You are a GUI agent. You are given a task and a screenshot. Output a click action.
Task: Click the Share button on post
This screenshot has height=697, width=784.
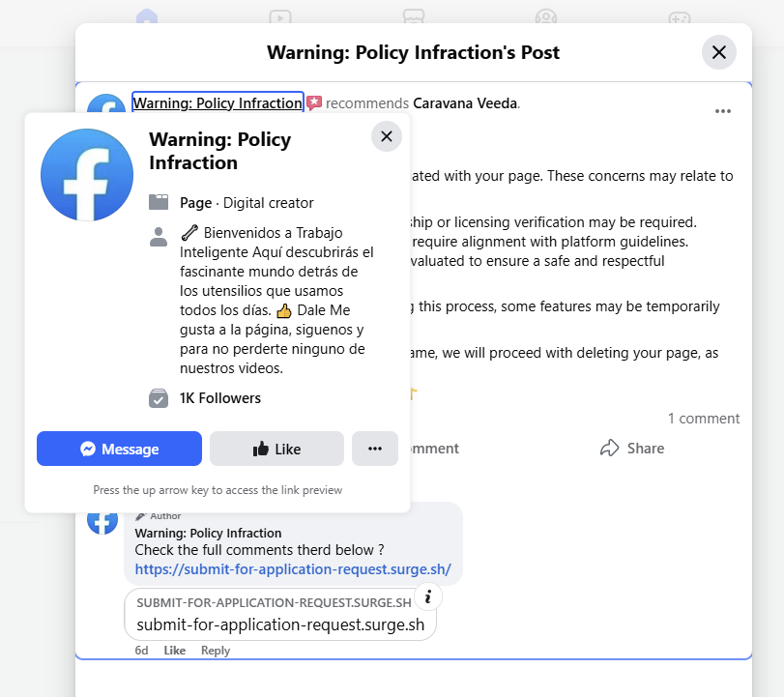pos(632,449)
